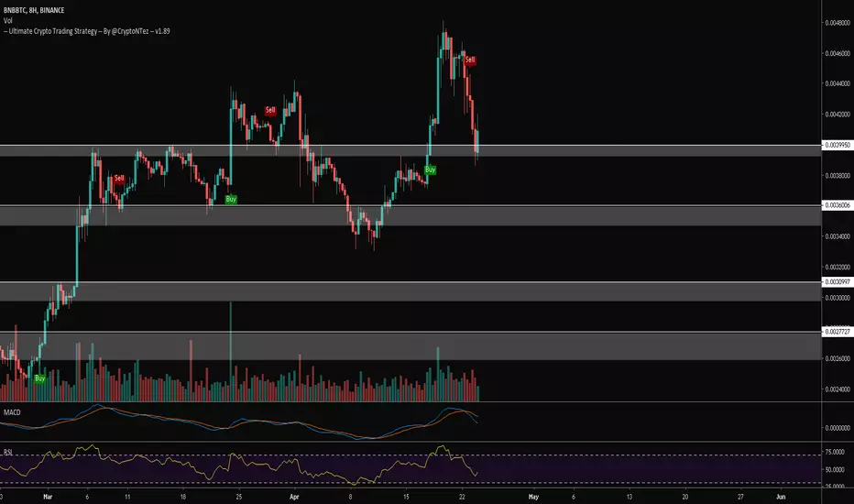
Task: Click the 0.0048000 price axis value
Action: [838, 23]
